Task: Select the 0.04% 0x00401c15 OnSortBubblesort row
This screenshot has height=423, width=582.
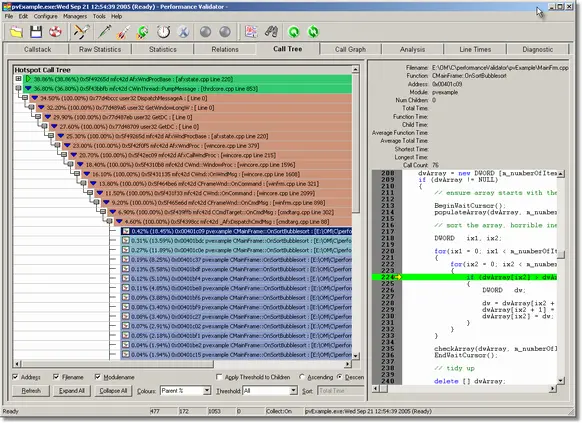Action: (236, 354)
